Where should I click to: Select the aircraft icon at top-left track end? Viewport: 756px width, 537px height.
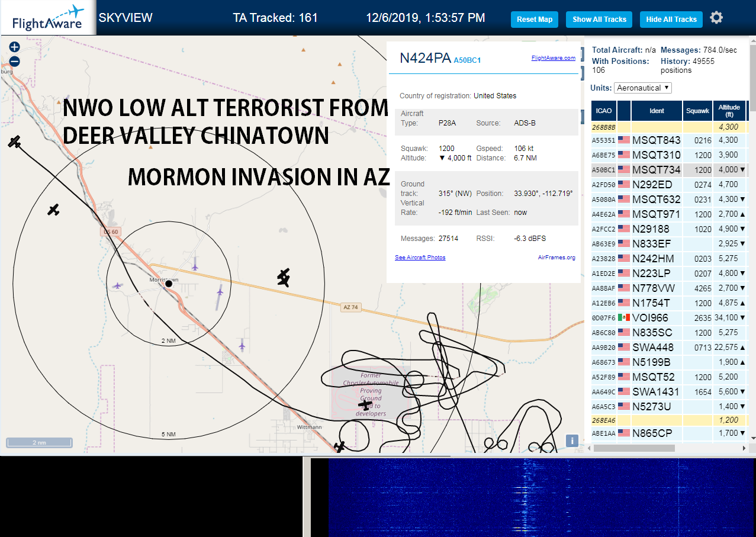(15, 142)
